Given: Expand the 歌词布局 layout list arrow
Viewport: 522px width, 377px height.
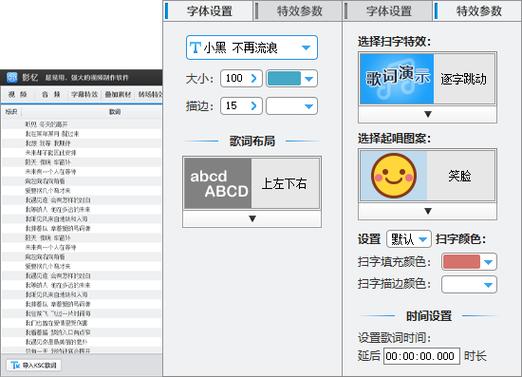Looking at the screenshot, I should click(x=252, y=219).
